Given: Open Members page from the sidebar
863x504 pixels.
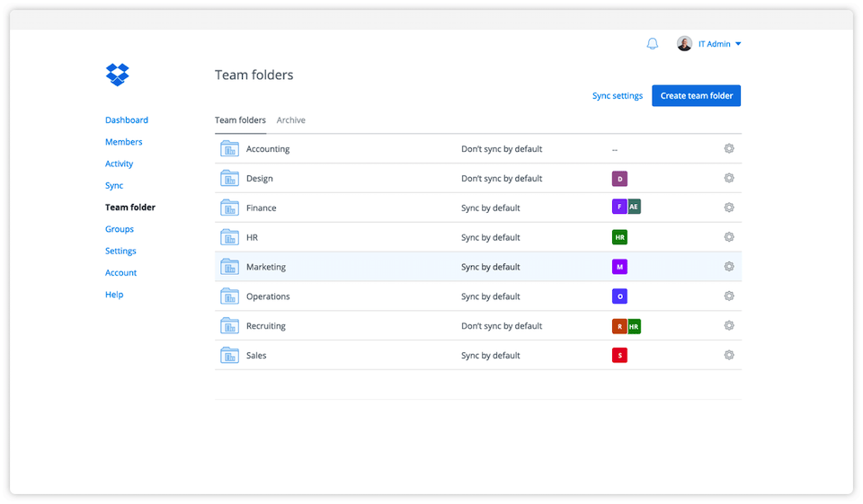Looking at the screenshot, I should 124,142.
